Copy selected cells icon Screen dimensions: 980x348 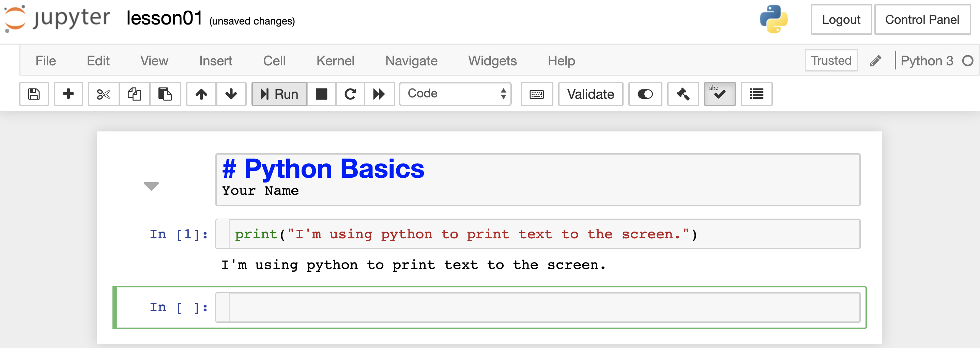point(134,94)
